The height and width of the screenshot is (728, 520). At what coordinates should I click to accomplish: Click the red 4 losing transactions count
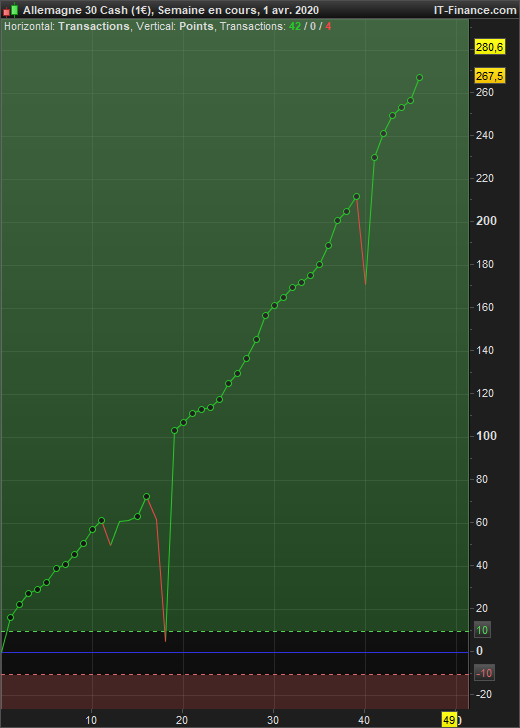[328, 26]
